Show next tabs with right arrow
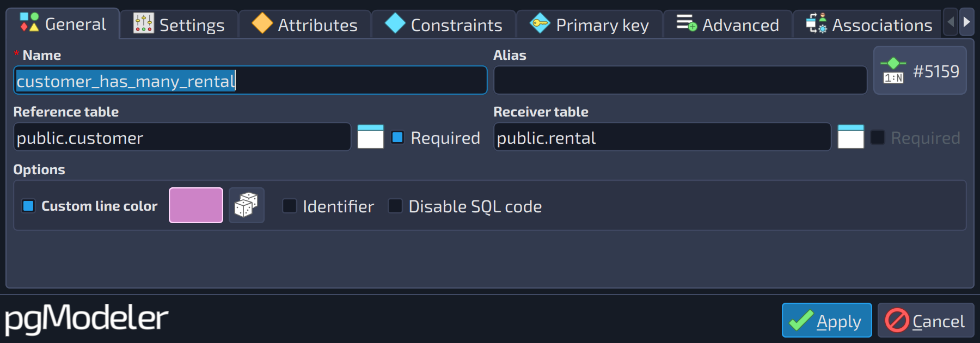Viewport: 980px width, 343px height. (966, 22)
